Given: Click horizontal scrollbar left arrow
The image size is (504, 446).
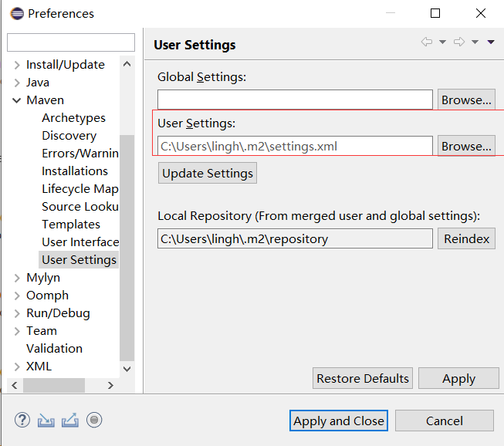Looking at the screenshot, I should tap(15, 385).
